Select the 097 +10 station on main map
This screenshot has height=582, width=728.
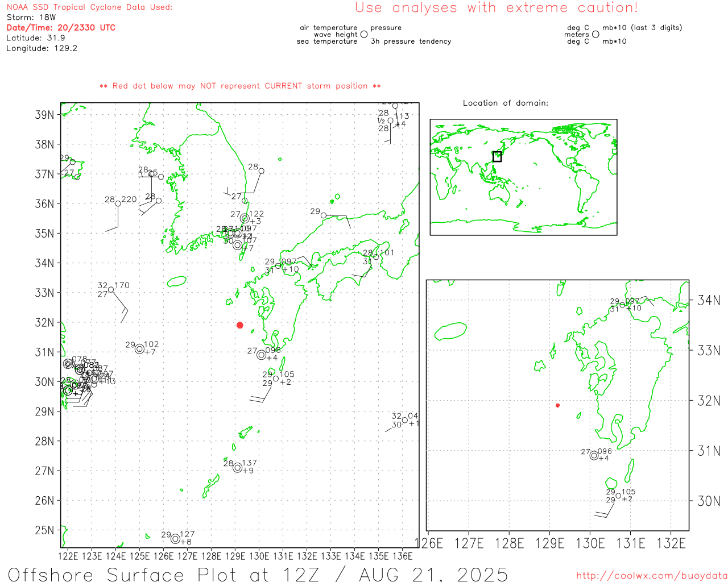click(278, 265)
